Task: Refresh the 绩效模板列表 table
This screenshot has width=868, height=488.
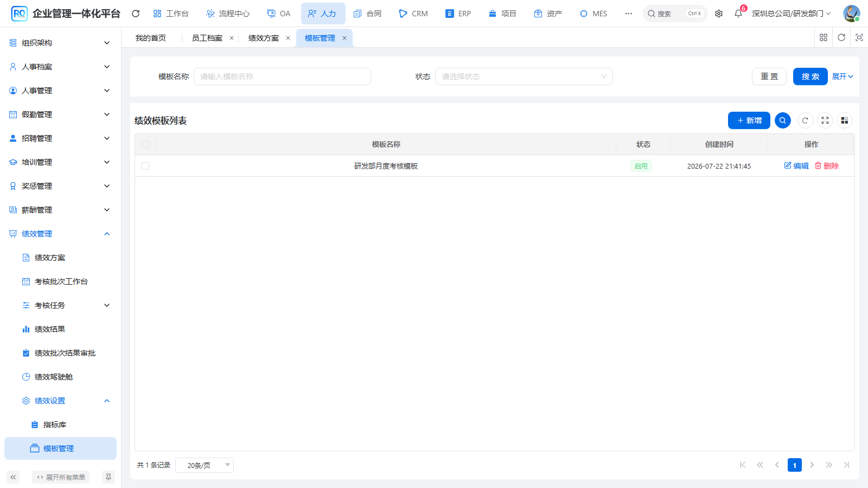Action: (x=805, y=120)
